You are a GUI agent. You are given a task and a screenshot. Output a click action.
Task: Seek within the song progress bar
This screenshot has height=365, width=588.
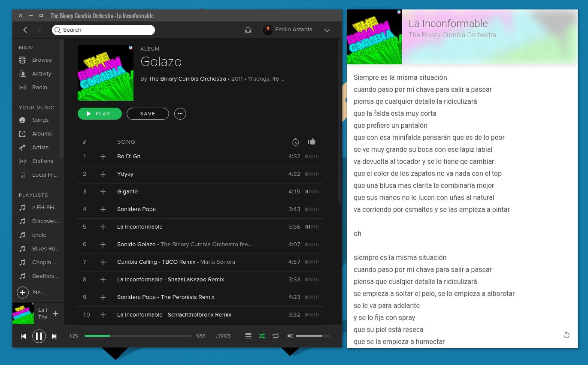click(x=138, y=336)
